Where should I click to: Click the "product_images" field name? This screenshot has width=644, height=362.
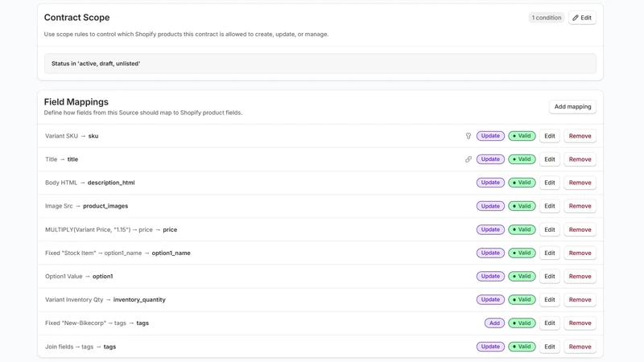[x=105, y=206]
